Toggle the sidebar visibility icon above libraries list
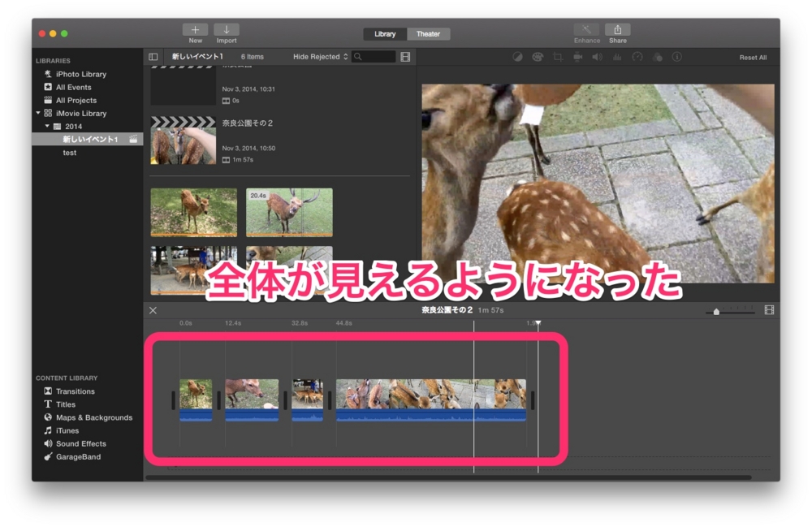 click(x=153, y=56)
